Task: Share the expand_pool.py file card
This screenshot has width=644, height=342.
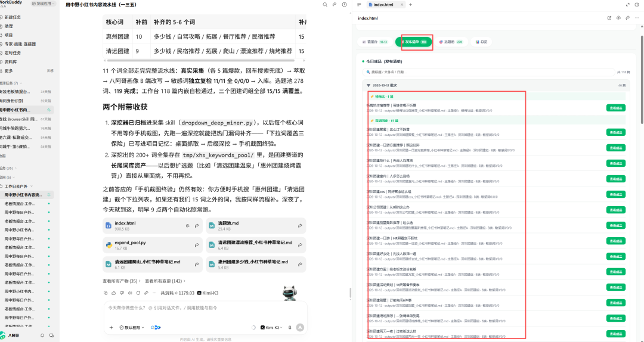Action: click(197, 245)
